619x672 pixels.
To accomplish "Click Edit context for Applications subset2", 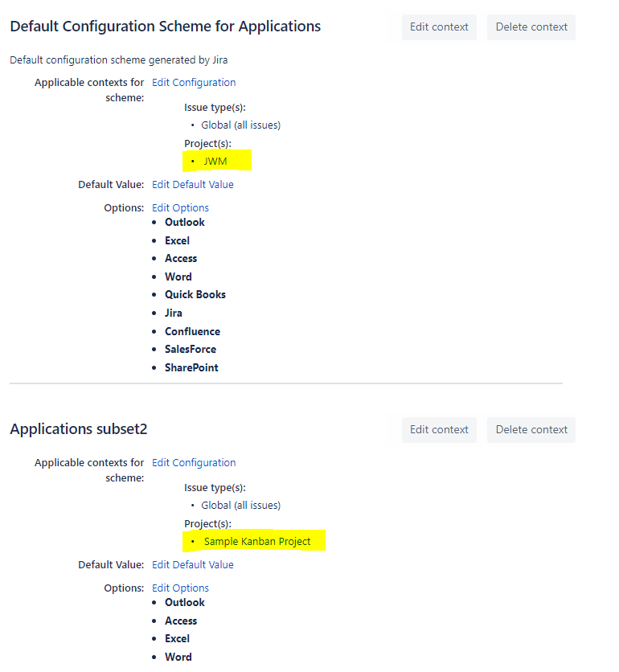I will point(439,430).
